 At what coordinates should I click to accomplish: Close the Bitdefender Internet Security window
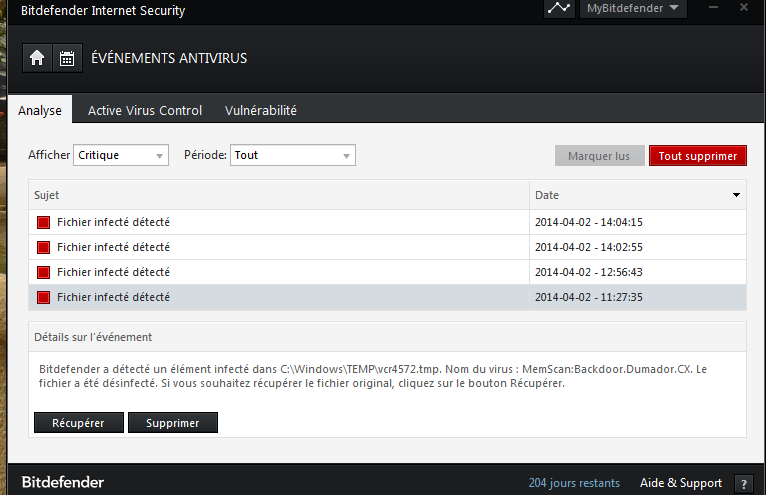[744, 7]
